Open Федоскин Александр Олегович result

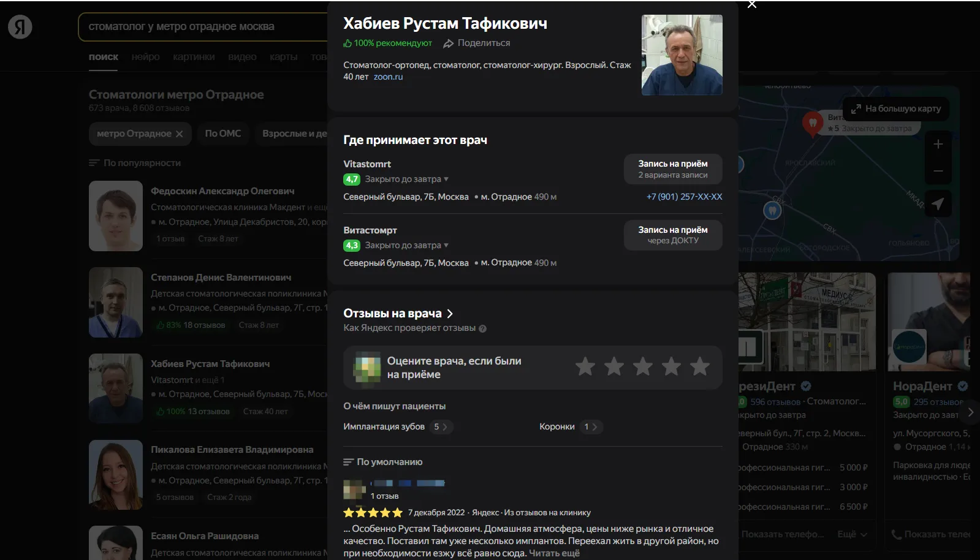222,191
